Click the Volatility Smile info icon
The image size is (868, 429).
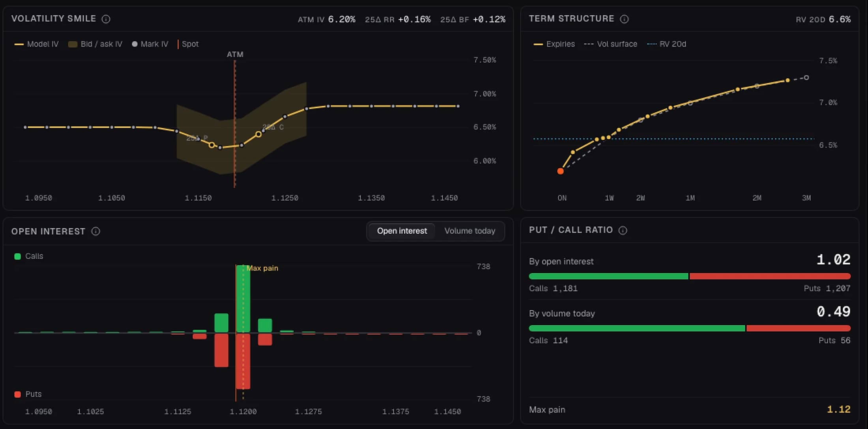click(x=106, y=19)
